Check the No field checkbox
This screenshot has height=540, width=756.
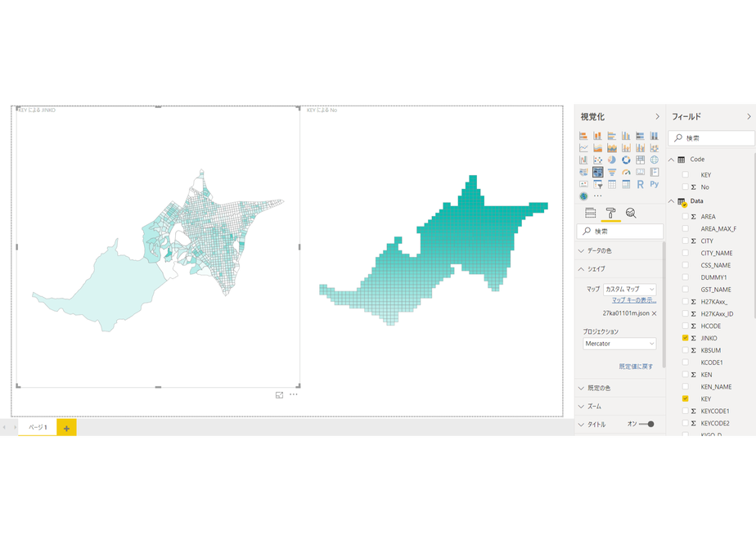point(685,187)
